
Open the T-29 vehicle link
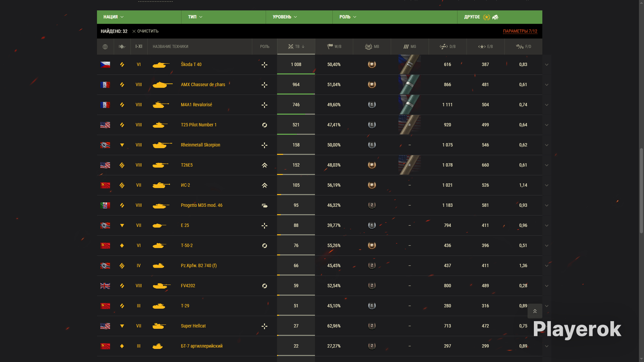tap(185, 306)
